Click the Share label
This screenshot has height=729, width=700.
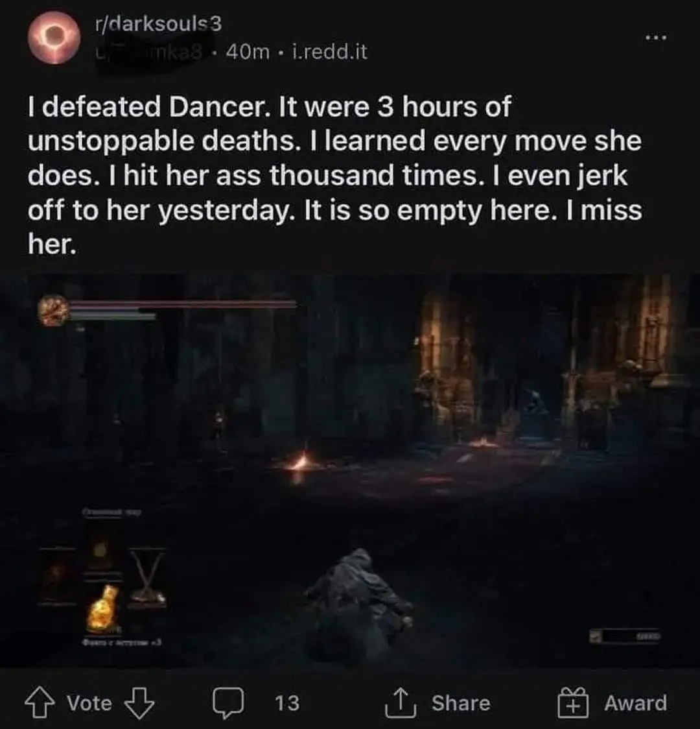tap(461, 703)
